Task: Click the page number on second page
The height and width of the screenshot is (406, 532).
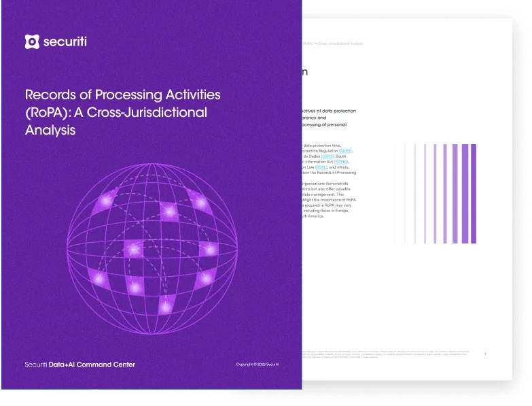Action: pos(485,354)
